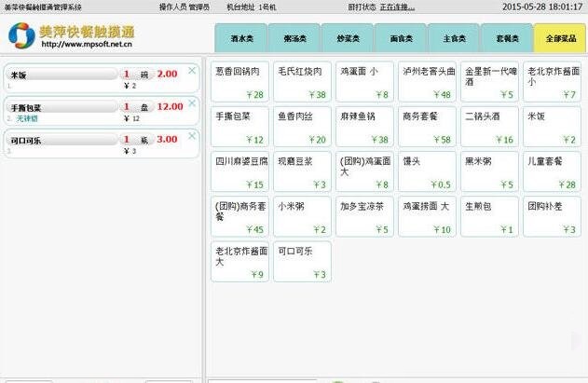Click the 美萍快餐触摸通 logo icon
The width and height of the screenshot is (588, 383).
click(21, 35)
